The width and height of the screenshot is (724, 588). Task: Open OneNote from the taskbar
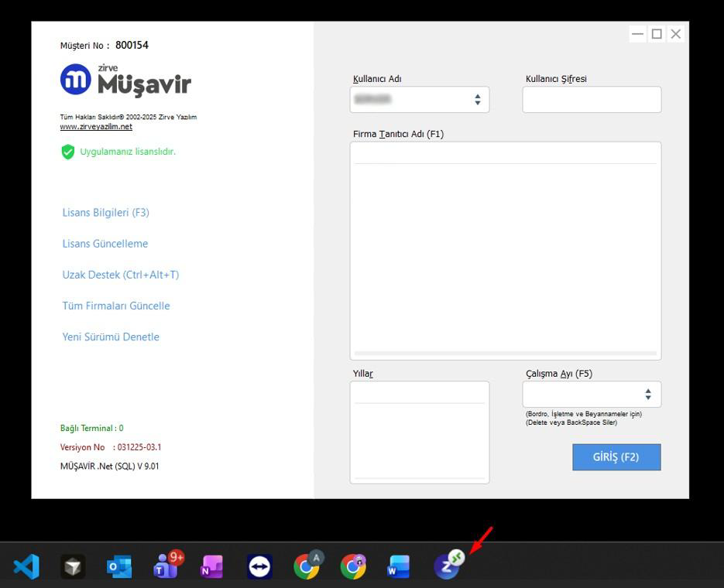tap(212, 567)
